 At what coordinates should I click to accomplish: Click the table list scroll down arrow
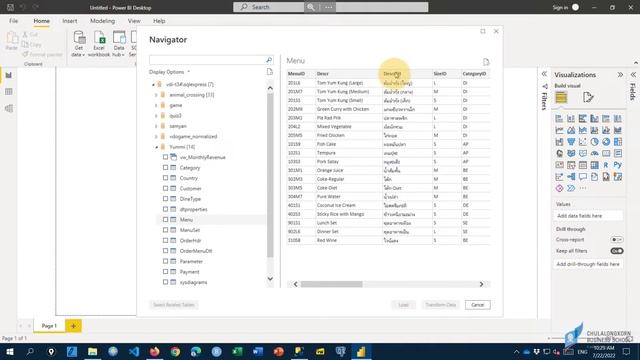click(x=270, y=278)
